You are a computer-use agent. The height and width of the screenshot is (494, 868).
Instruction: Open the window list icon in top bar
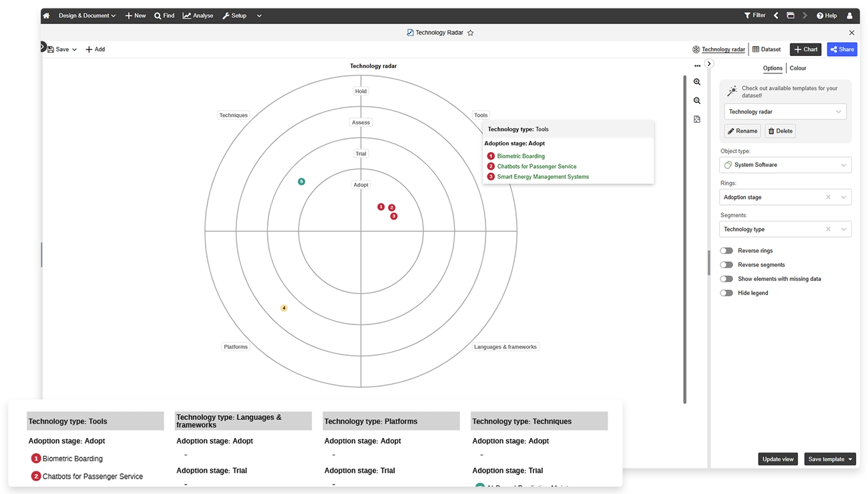click(791, 15)
